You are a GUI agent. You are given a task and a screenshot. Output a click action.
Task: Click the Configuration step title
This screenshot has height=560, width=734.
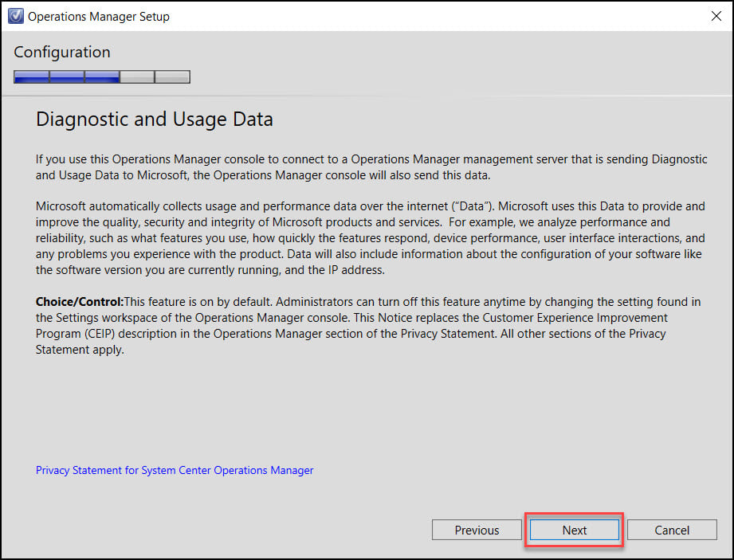[62, 52]
